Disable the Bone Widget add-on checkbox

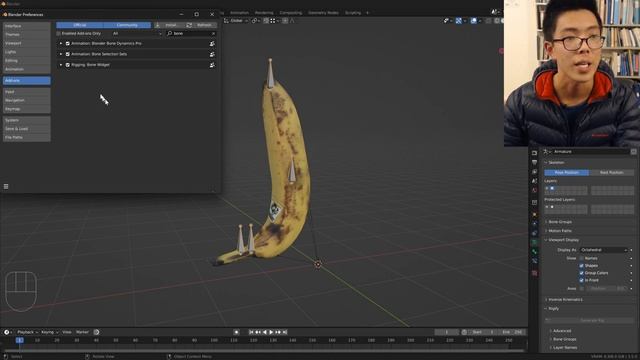point(68,64)
